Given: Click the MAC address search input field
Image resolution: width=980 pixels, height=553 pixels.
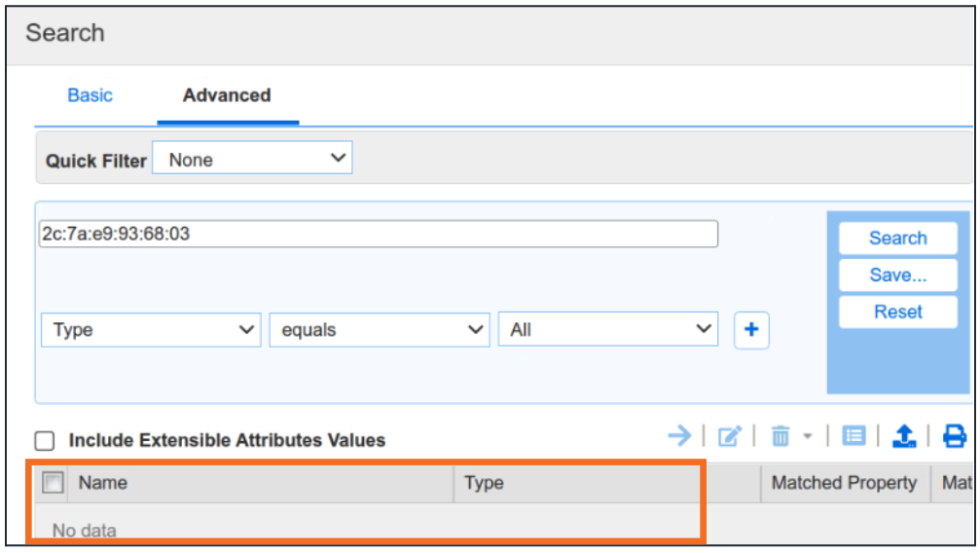Looking at the screenshot, I should point(378,234).
